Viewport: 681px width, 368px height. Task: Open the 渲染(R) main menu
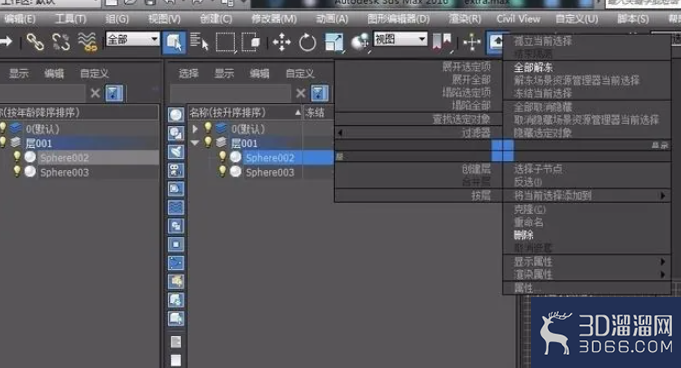click(x=465, y=19)
